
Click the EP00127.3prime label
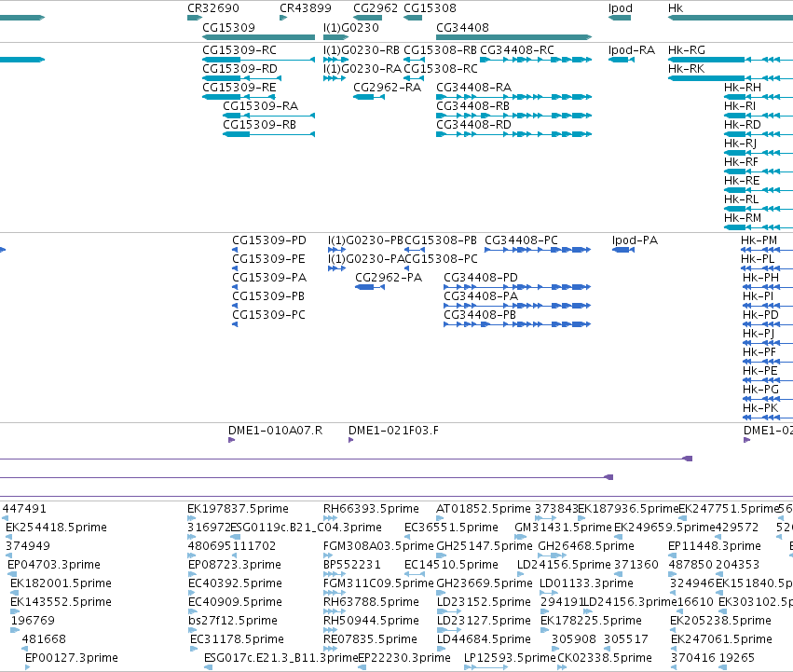point(72,658)
